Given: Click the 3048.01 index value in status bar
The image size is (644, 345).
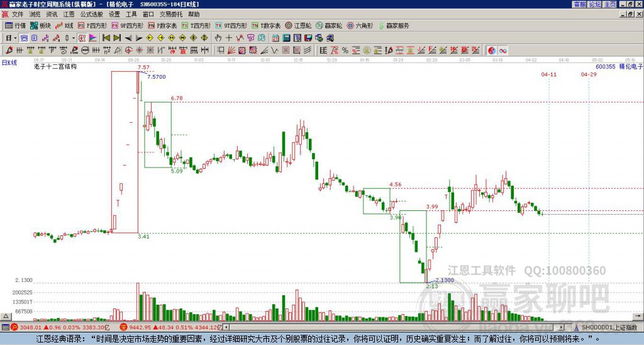Looking at the screenshot, I should click(31, 327).
